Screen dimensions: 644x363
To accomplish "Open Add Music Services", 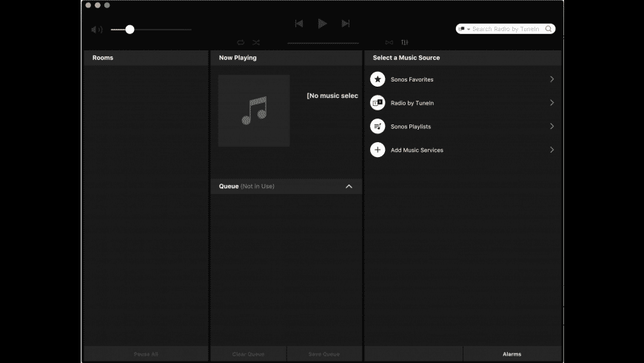I will (x=463, y=150).
